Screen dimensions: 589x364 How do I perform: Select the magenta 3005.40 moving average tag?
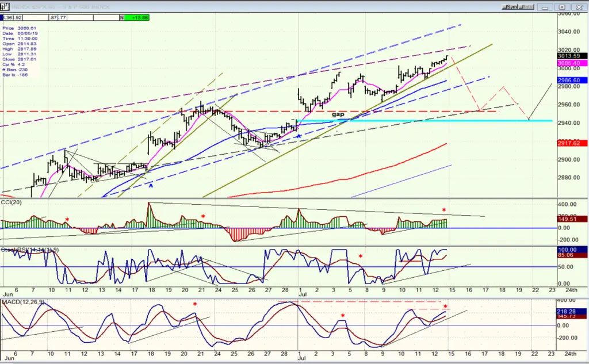click(572, 63)
